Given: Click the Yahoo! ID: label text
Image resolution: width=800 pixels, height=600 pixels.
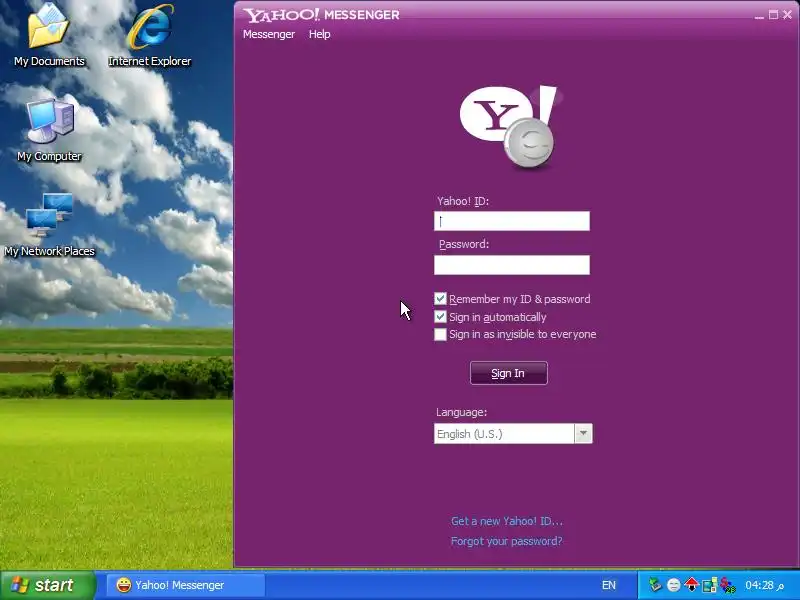Looking at the screenshot, I should (x=463, y=201).
